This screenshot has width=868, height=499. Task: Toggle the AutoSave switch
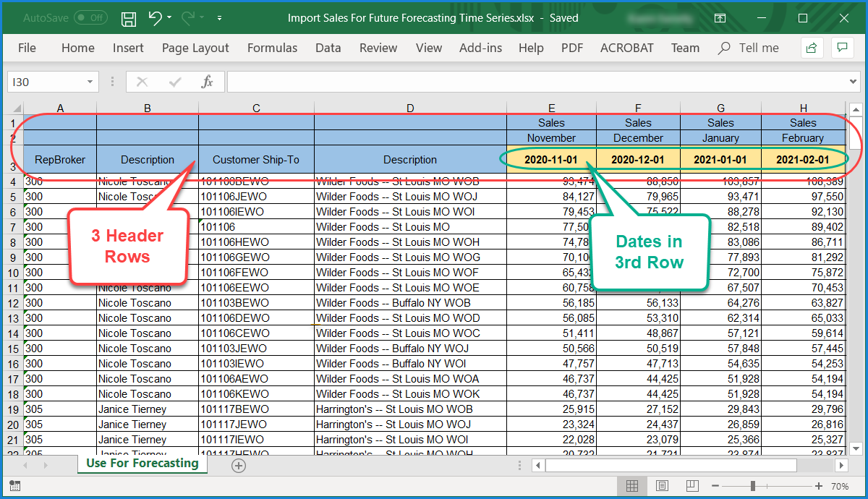click(x=90, y=18)
